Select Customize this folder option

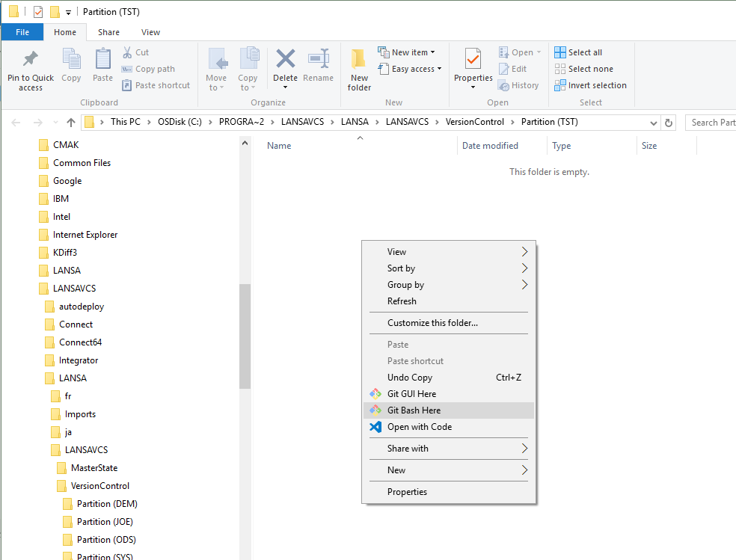(432, 323)
